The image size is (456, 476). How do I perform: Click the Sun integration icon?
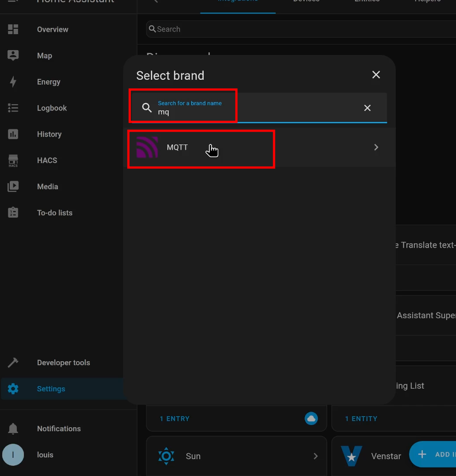[166, 456]
